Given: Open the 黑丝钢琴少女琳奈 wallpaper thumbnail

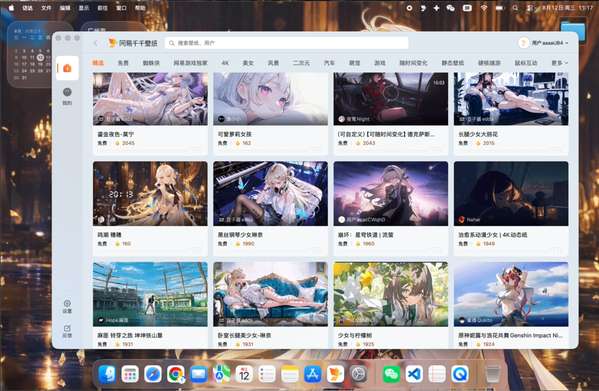Looking at the screenshot, I should click(270, 194).
